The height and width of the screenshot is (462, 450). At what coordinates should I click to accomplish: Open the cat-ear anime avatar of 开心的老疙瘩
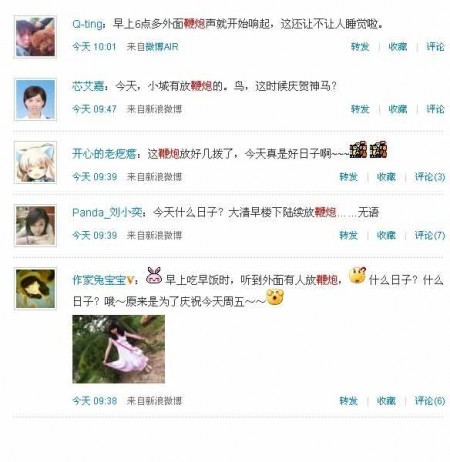coord(35,162)
